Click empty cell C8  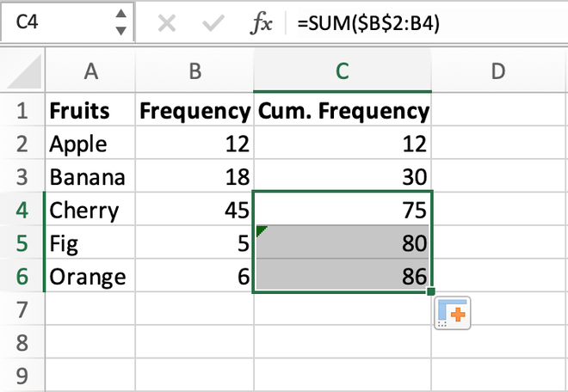pyautogui.click(x=343, y=342)
